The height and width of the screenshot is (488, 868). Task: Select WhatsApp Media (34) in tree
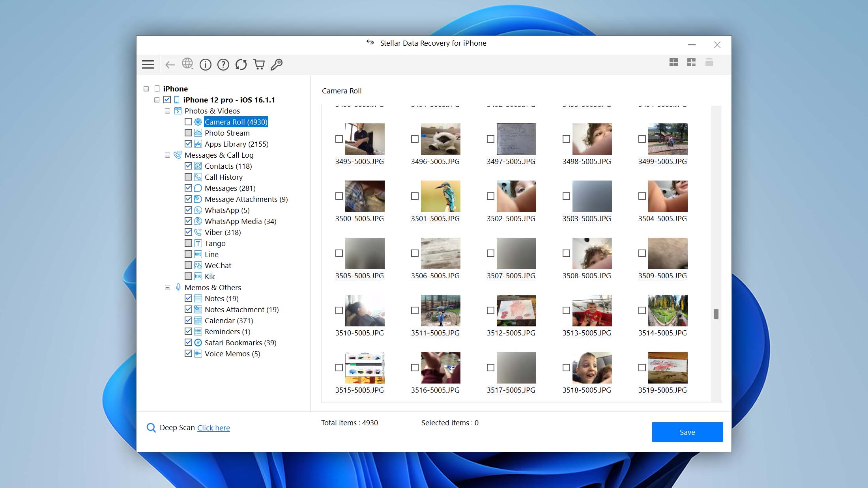[240, 221]
